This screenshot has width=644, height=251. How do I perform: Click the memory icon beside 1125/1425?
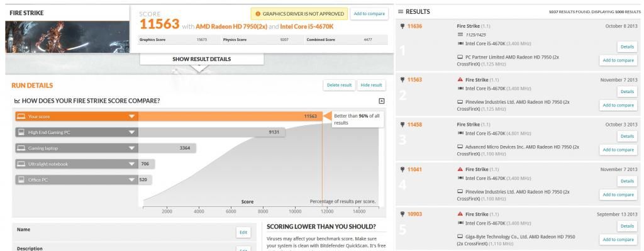(x=460, y=35)
